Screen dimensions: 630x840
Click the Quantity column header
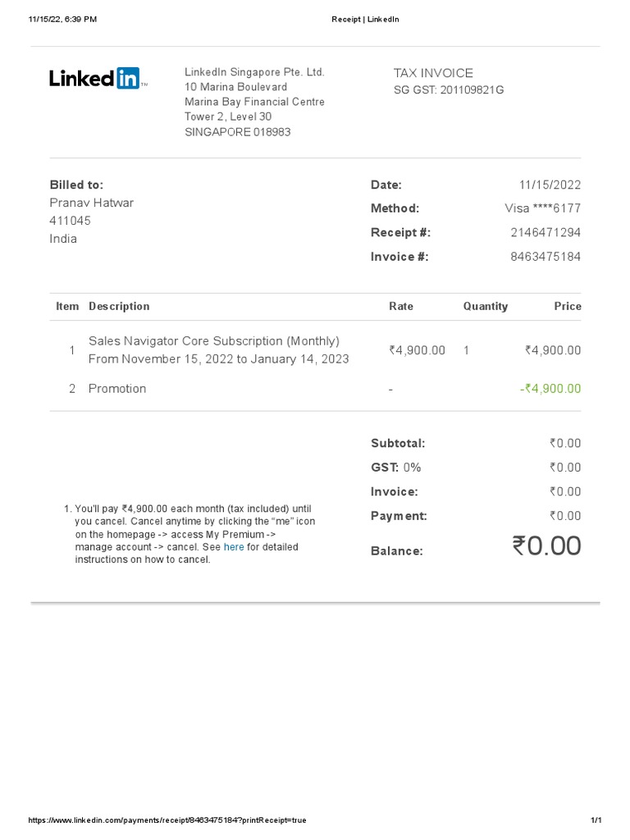coord(485,306)
